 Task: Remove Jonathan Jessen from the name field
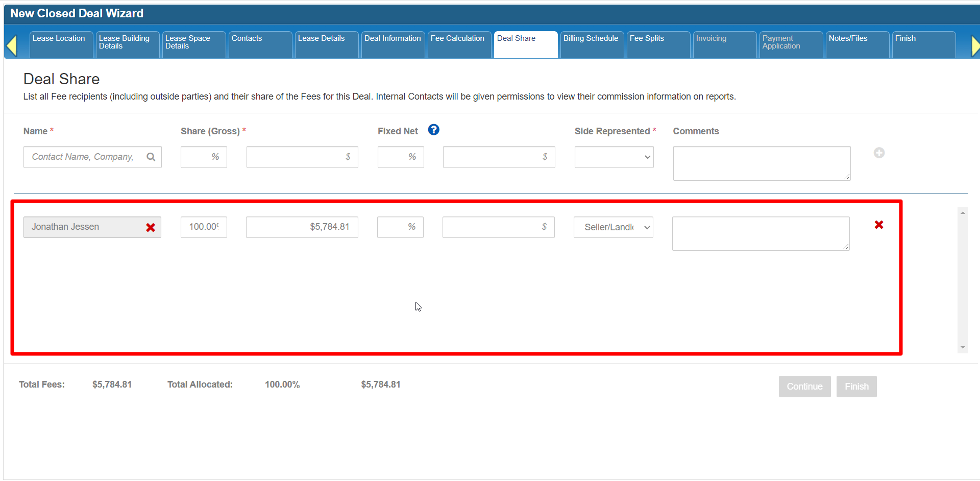coord(151,228)
